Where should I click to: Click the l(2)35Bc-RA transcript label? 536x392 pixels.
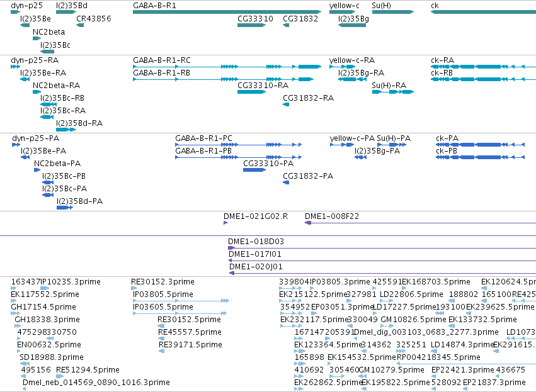point(63,111)
